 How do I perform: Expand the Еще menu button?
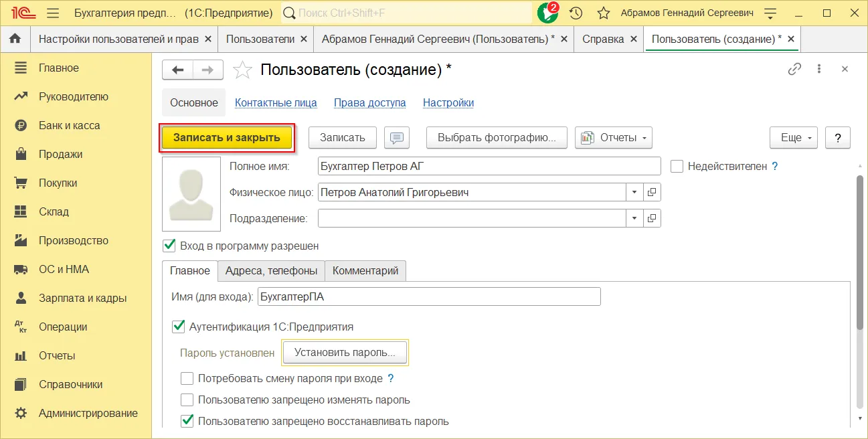tap(794, 138)
